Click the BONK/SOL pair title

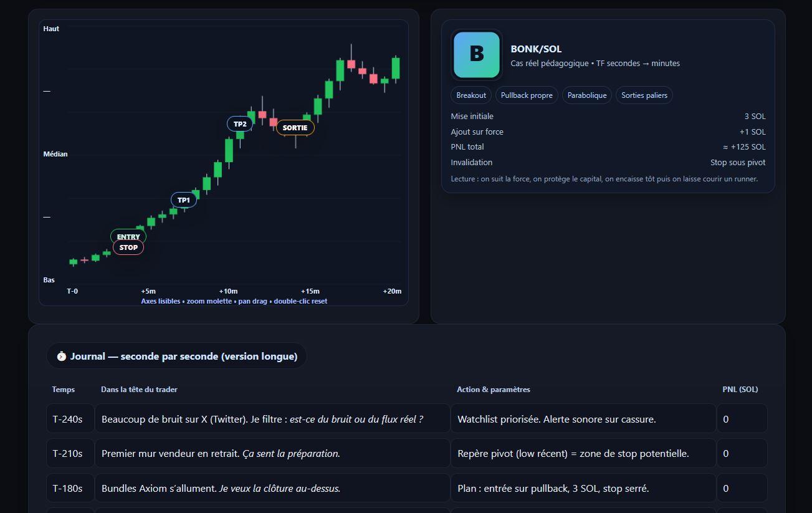[536, 49]
